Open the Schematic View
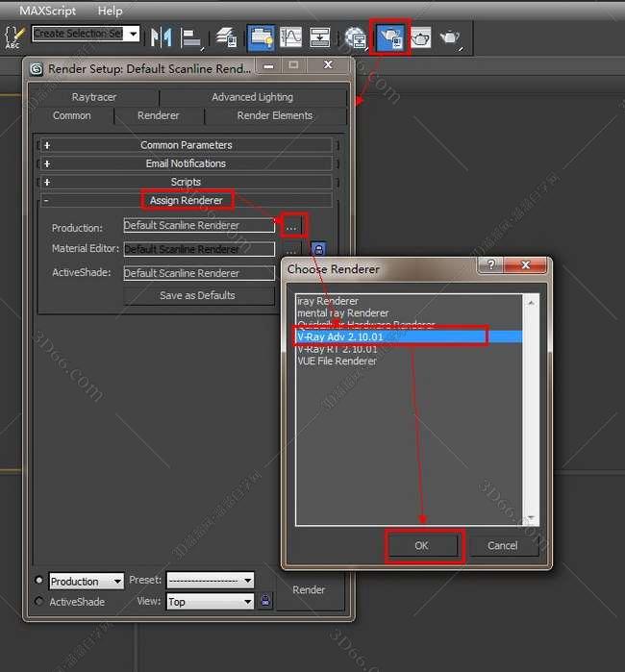The height and width of the screenshot is (672, 625). [320, 37]
